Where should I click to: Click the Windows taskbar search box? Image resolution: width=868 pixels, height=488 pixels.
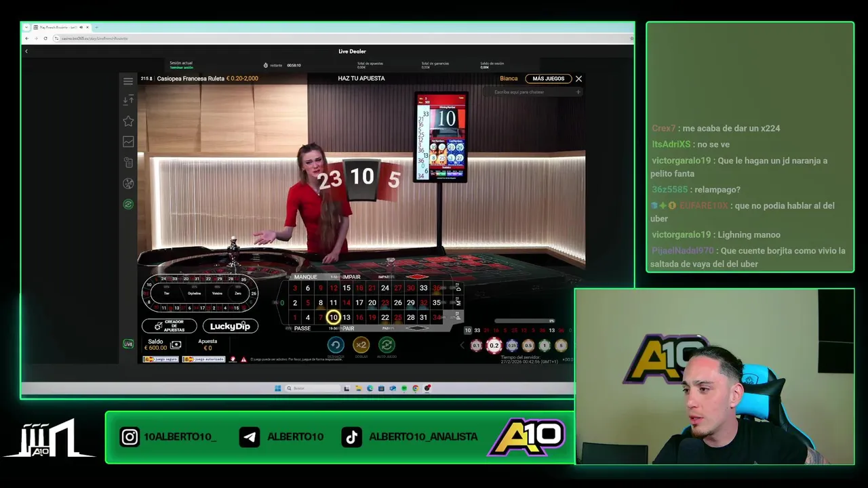313,388
